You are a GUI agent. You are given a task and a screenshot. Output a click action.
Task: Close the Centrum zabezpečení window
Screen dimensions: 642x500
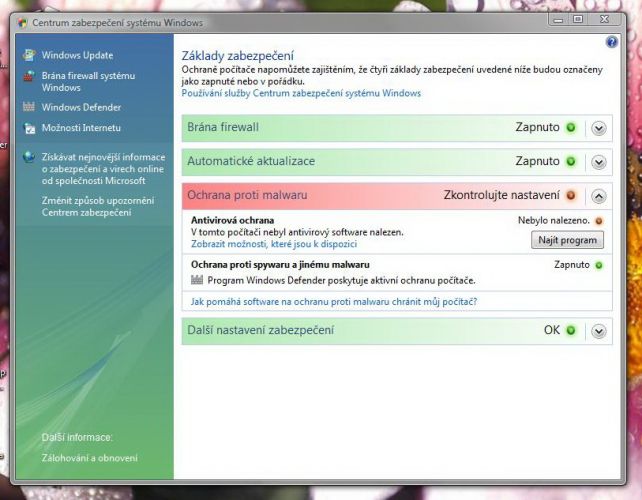(604, 19)
